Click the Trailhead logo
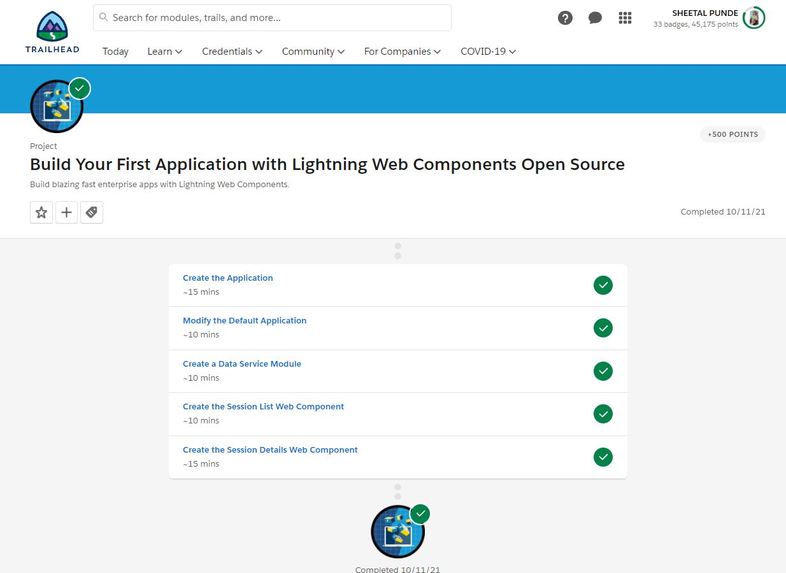The image size is (786, 573). coord(52,32)
